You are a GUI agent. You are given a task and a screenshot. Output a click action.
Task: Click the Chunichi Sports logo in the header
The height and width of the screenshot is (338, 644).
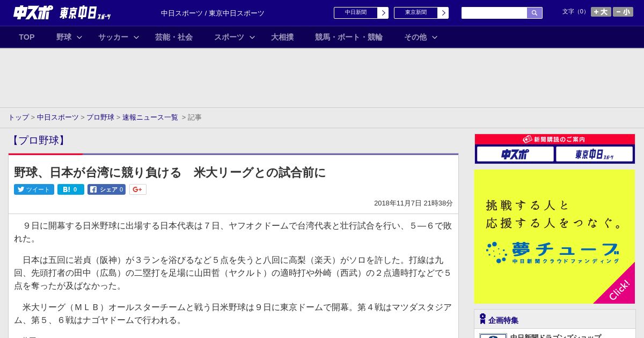coord(33,12)
